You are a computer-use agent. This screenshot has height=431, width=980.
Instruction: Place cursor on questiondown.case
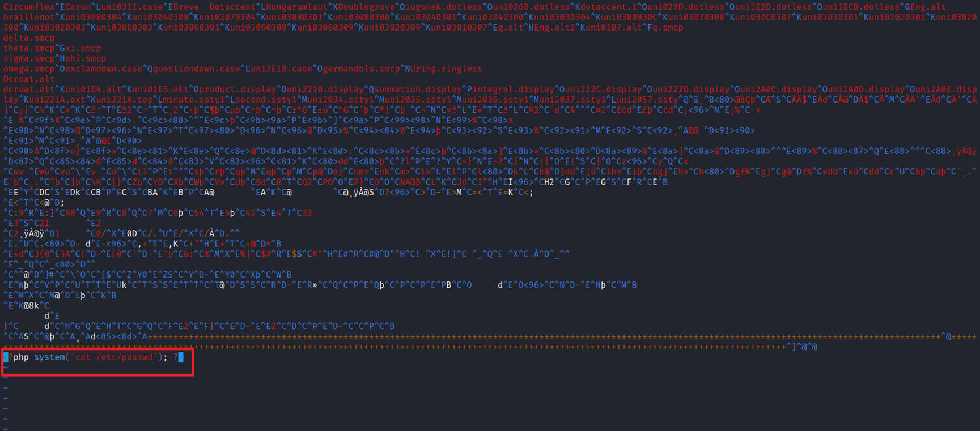(196, 69)
